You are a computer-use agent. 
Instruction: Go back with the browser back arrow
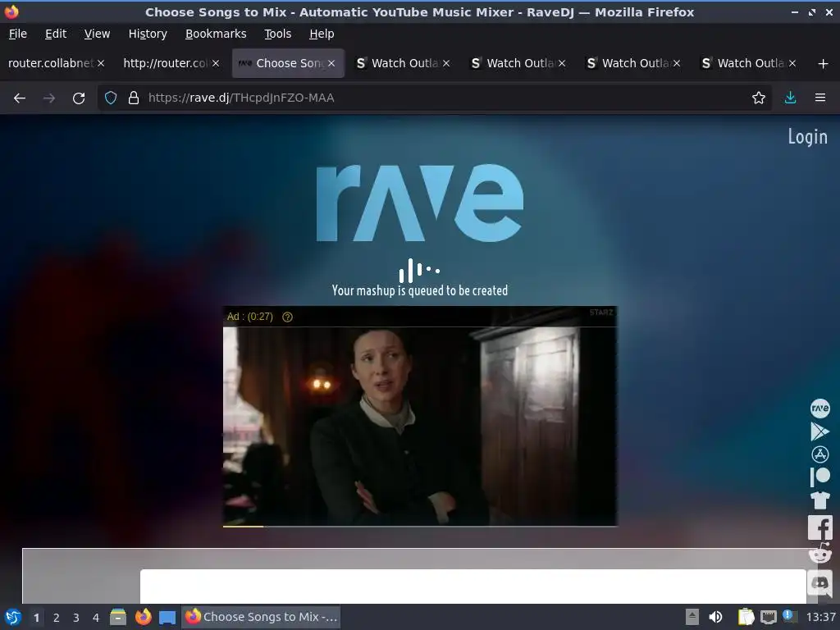20,98
